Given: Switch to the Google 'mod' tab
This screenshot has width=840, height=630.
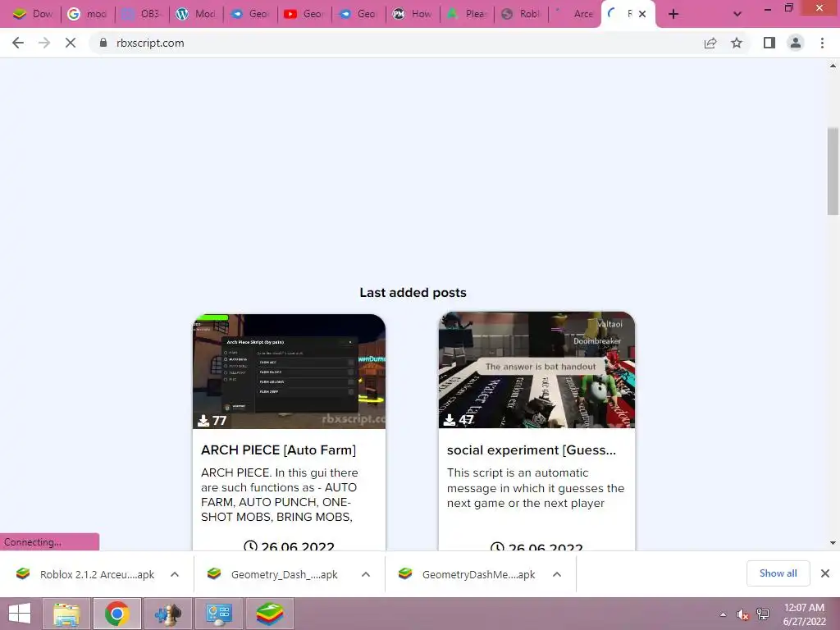Looking at the screenshot, I should 87,14.
